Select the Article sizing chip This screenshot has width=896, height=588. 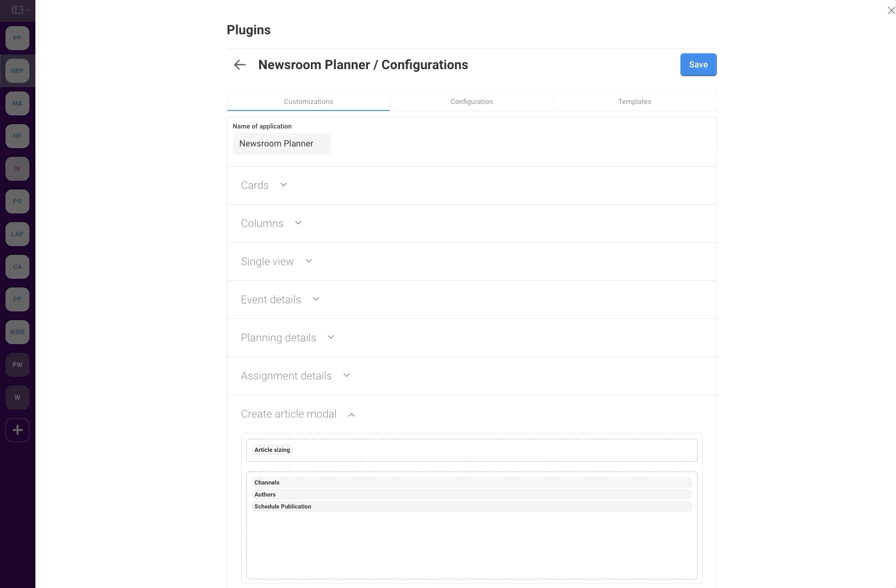272,450
